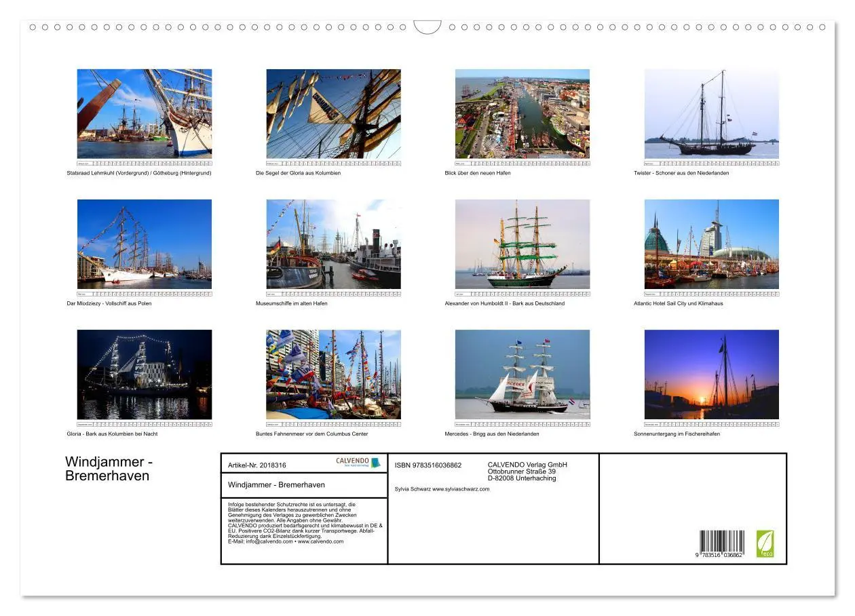The width and height of the screenshot is (855, 616).
Task: Click the calendar row under Dar Mlodziezy
Action: [x=145, y=294]
